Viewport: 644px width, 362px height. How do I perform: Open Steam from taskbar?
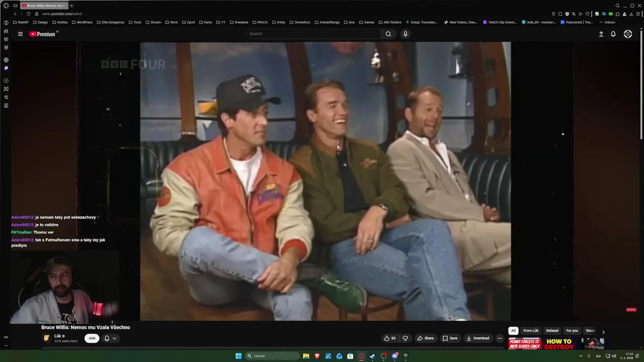click(372, 356)
